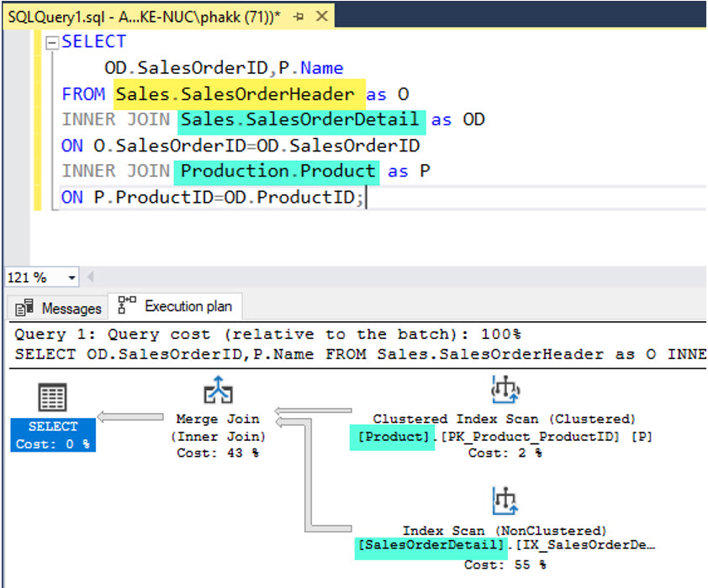
Task: Click the [SalesOrderDetail] label in the plan
Action: point(431,546)
